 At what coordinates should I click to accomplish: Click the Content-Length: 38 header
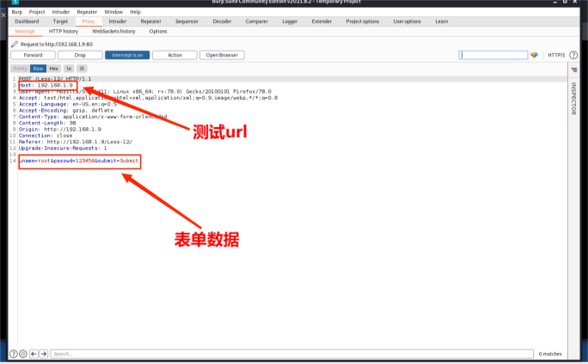click(47, 123)
